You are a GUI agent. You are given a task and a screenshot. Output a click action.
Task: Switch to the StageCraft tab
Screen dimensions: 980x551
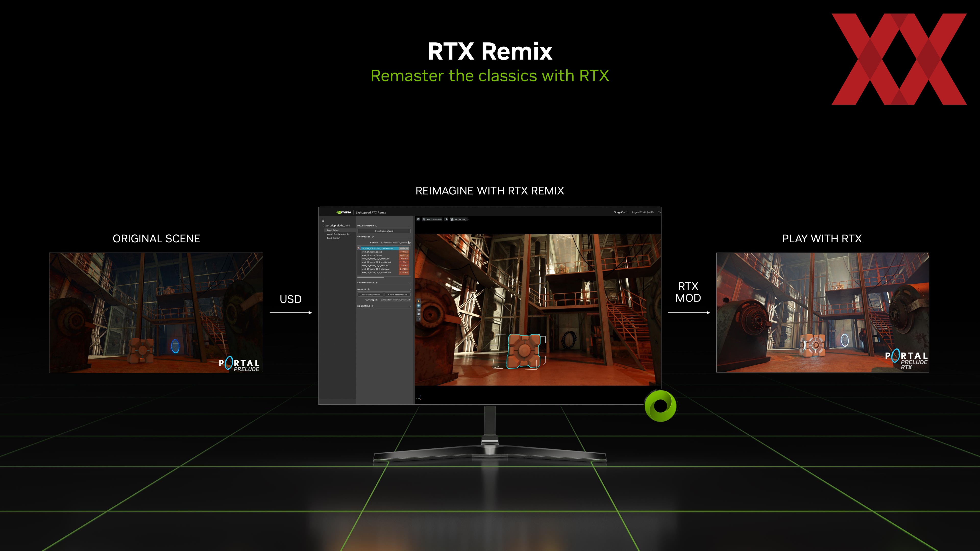click(620, 212)
